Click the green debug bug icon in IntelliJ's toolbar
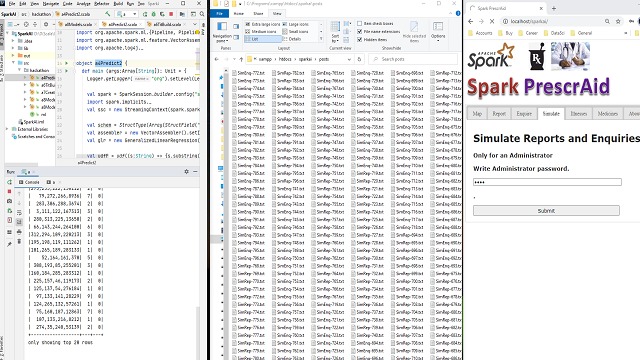The height and width of the screenshot is (360, 640). (154, 14)
